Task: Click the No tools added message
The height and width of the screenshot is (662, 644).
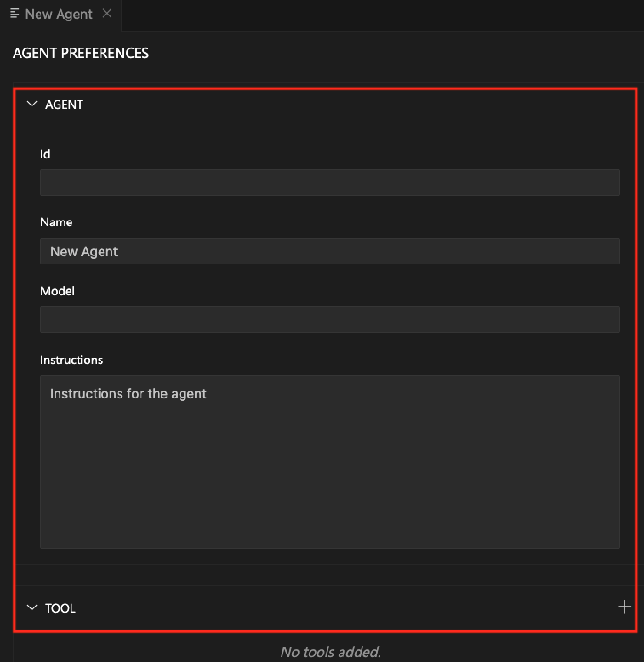Action: click(331, 652)
